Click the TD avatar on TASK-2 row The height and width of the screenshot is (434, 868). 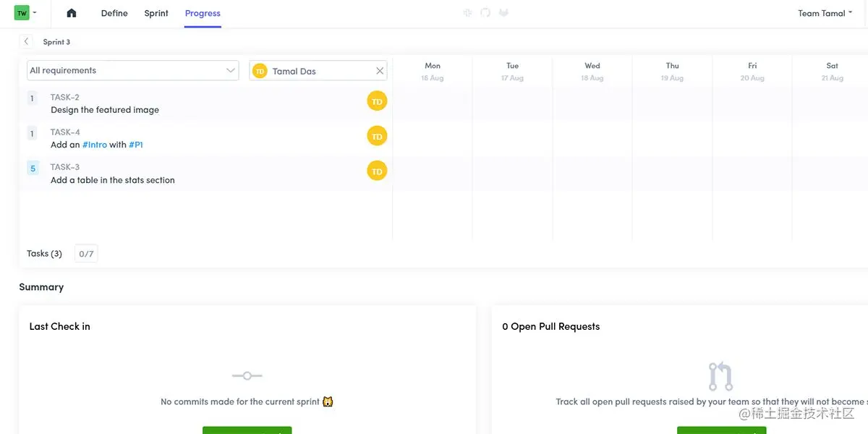pyautogui.click(x=377, y=101)
